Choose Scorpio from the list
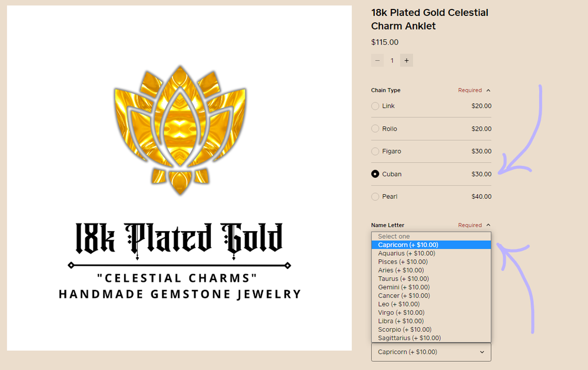This screenshot has height=370, width=588. coord(404,329)
